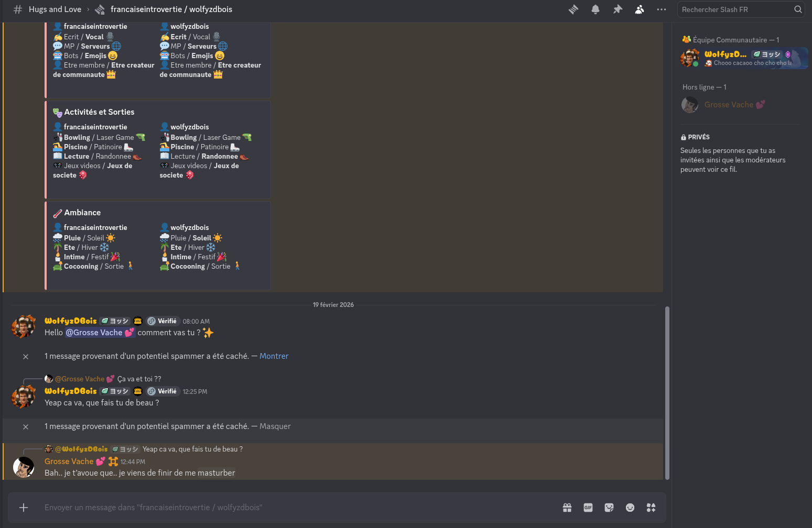Open the emoji picker

pos(630,508)
